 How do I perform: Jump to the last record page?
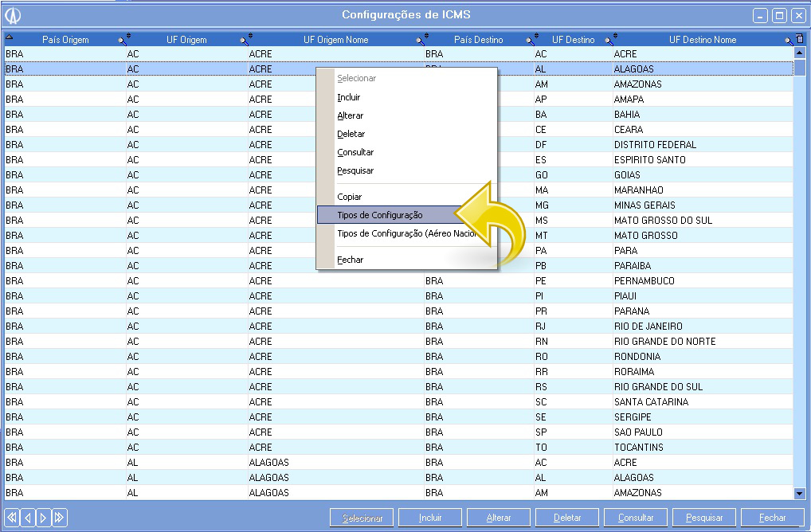60,518
